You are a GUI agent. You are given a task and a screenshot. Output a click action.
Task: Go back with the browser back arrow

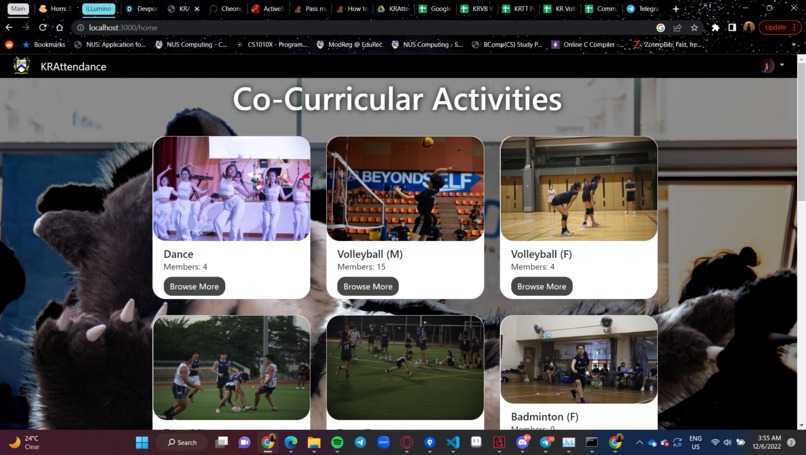(9, 27)
